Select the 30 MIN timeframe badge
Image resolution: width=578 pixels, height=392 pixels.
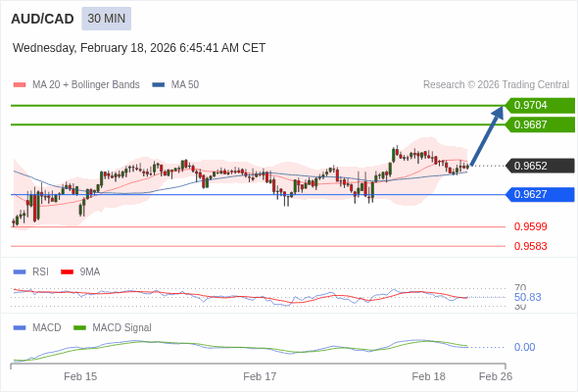[107, 19]
